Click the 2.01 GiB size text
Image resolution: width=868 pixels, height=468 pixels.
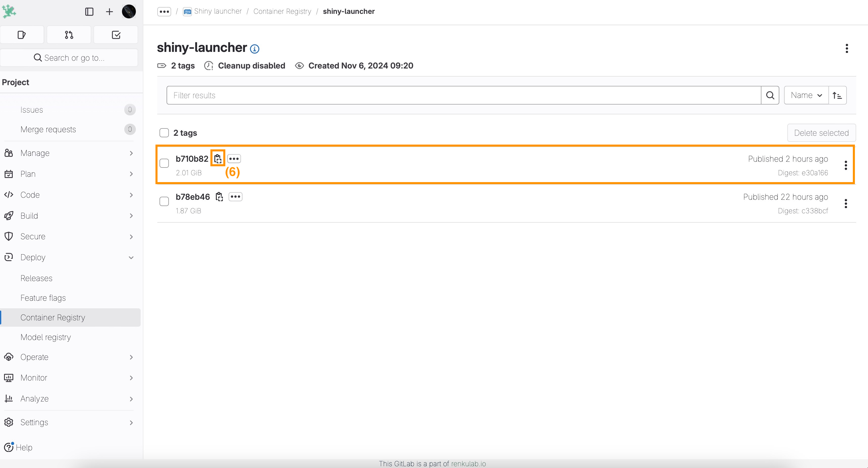189,173
